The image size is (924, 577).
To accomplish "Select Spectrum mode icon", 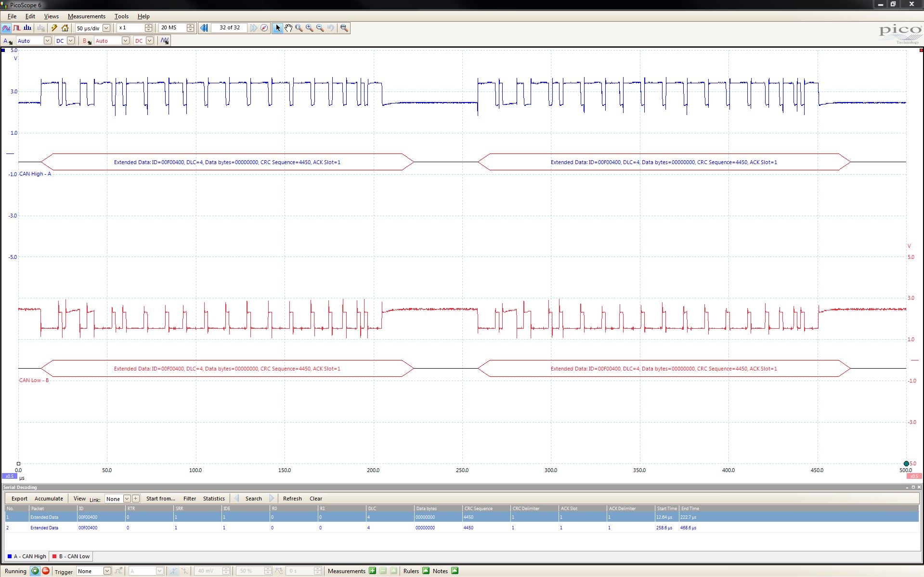I will point(27,28).
